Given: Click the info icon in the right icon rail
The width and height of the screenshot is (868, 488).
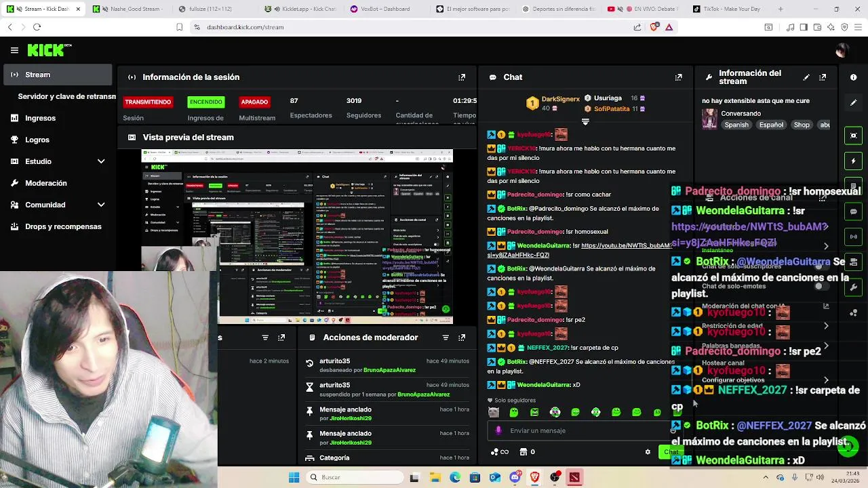Looking at the screenshot, I should pyautogui.click(x=853, y=77).
